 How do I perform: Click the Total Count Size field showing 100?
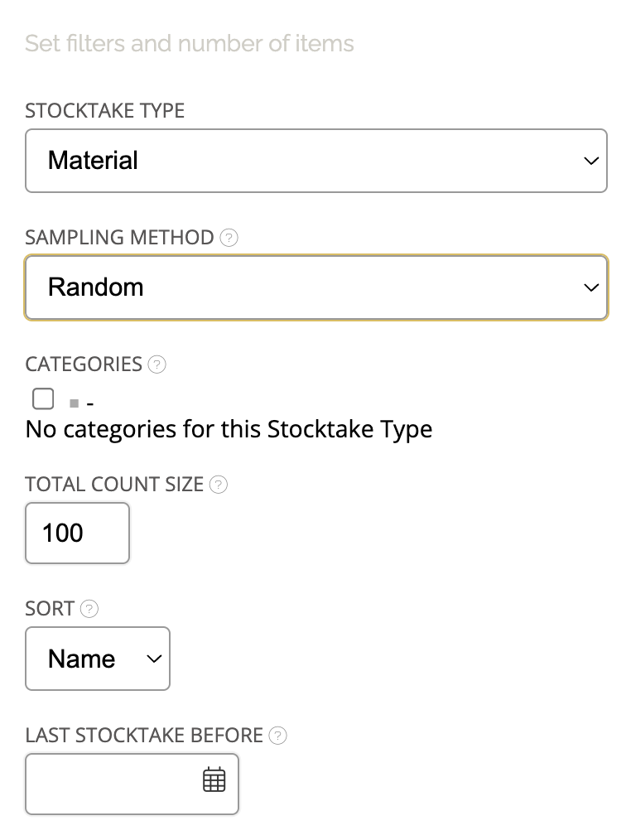(x=77, y=533)
